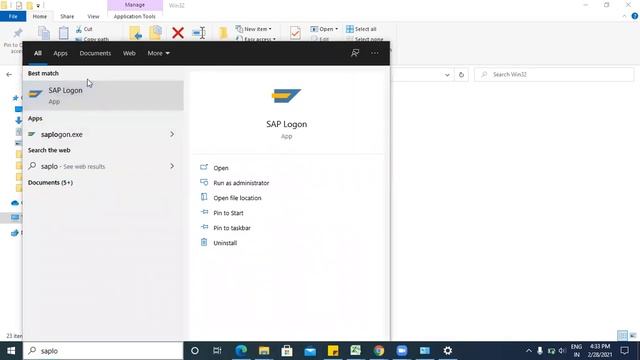Screen dimensions: 640x360
Task: Open the Windows Start button
Action: click(11, 351)
